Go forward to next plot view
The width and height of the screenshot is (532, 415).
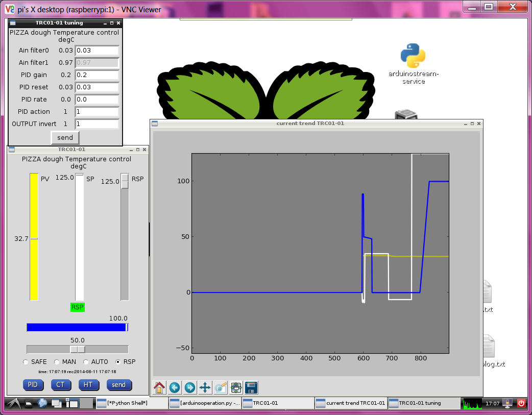point(190,387)
